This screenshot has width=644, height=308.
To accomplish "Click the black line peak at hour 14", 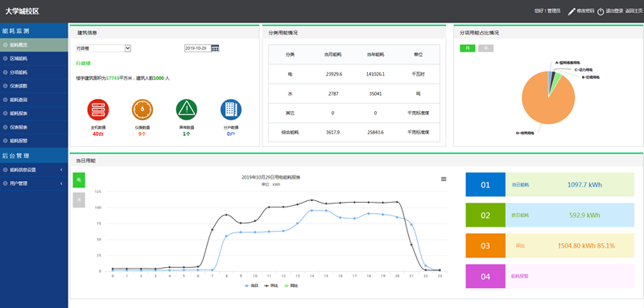I will click(x=312, y=200).
